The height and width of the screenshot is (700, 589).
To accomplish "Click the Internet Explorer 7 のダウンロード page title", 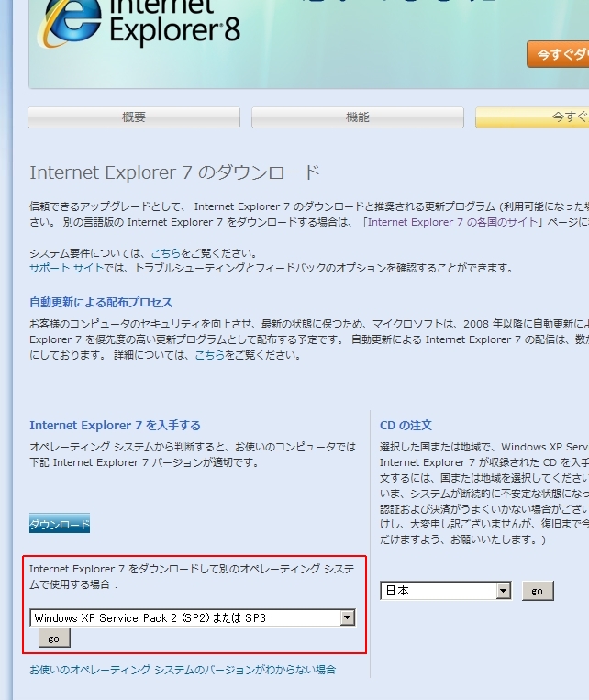I will (174, 172).
